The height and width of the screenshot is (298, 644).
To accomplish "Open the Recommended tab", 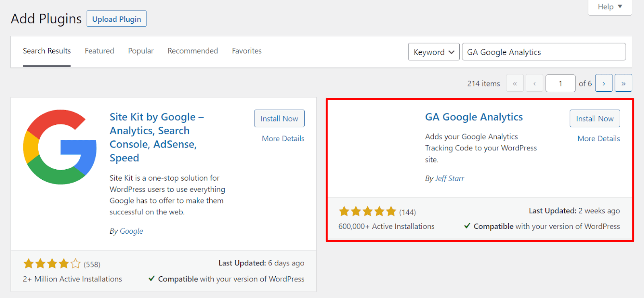I will (193, 51).
